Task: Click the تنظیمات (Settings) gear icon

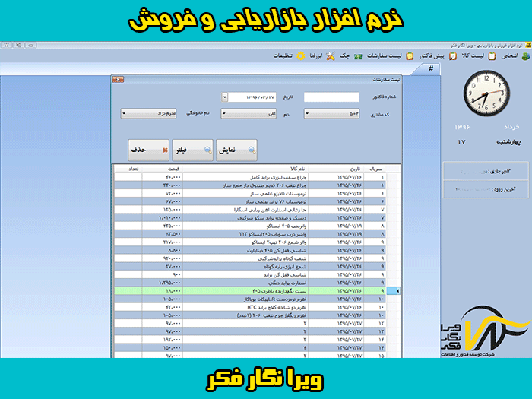Action: click(x=301, y=56)
